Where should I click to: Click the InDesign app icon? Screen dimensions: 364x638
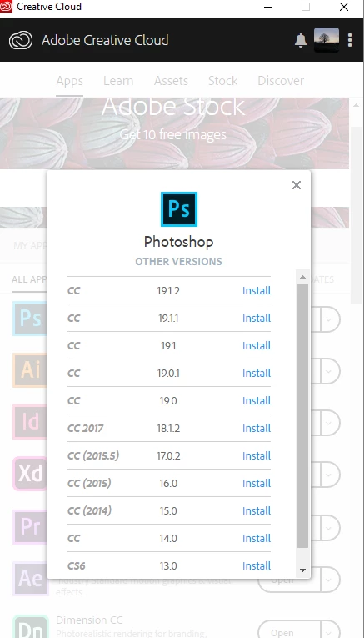pos(30,422)
